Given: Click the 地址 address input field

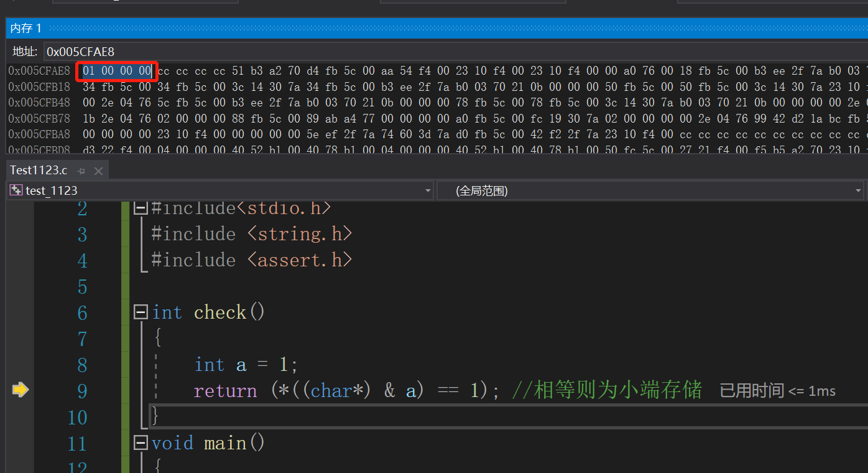Looking at the screenshot, I should click(x=455, y=52).
